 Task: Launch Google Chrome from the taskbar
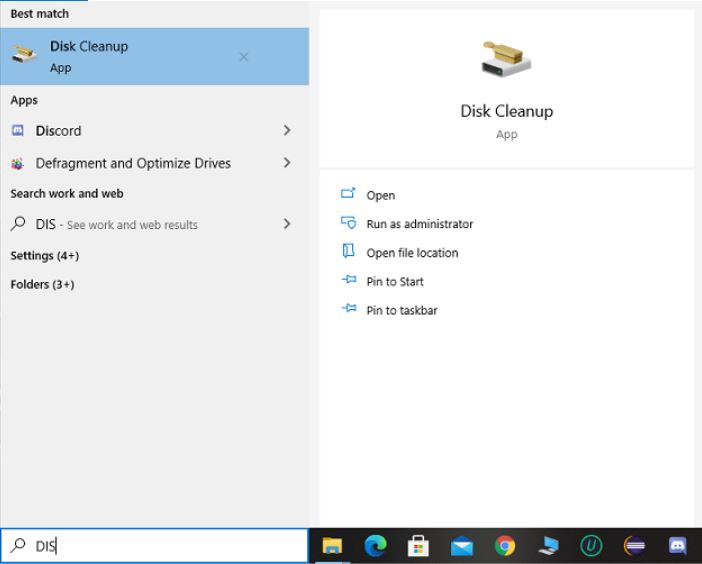point(505,546)
